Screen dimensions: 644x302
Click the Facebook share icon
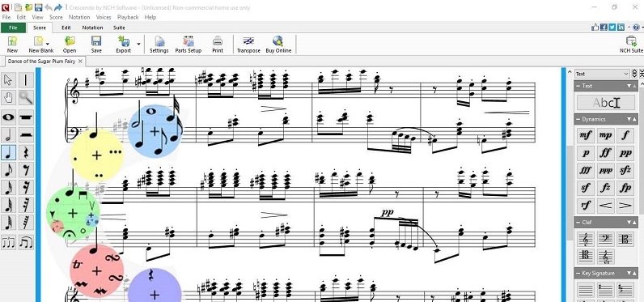coord(604,27)
